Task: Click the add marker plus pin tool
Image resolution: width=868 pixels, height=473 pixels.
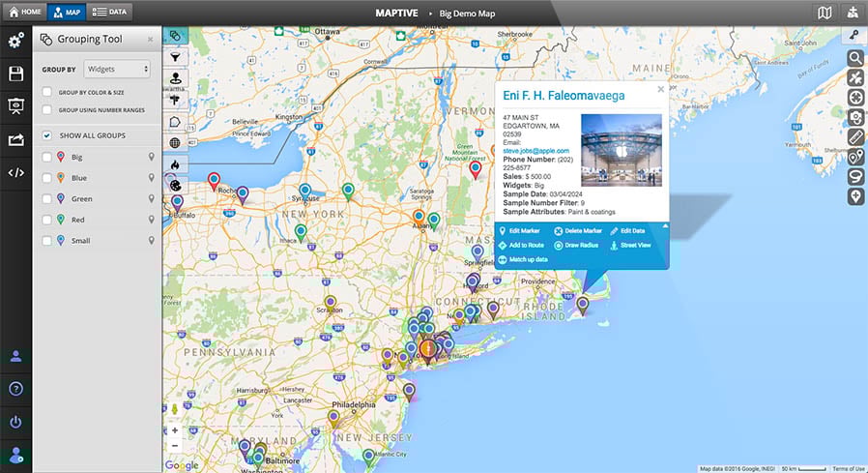Action: coord(855,196)
